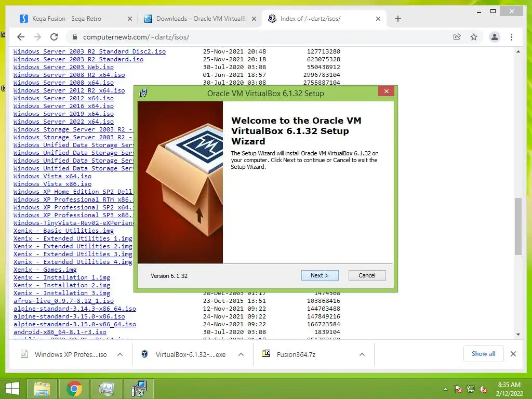Open a new browser tab
532x399 pixels.
tap(398, 19)
